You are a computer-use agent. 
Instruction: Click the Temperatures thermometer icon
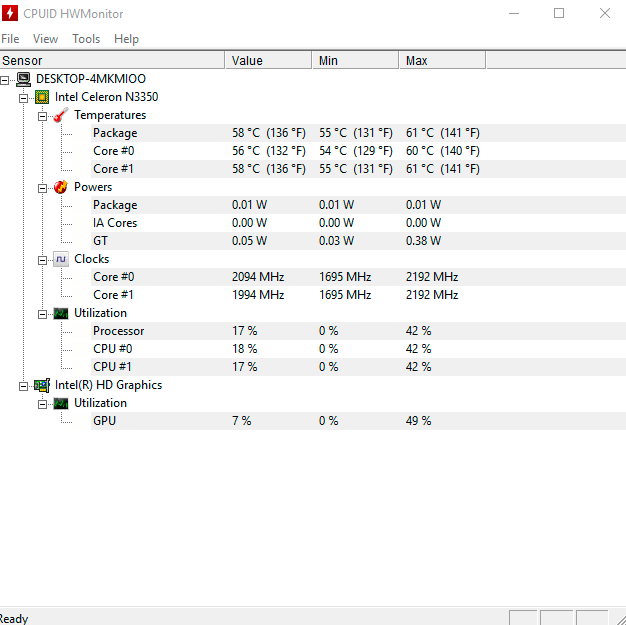point(61,115)
